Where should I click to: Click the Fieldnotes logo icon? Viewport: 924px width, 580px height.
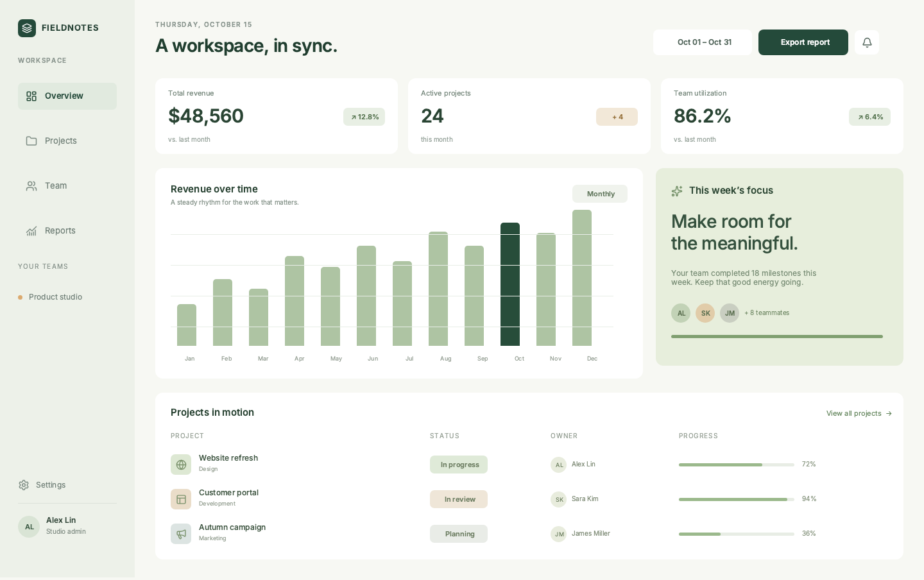pyautogui.click(x=27, y=28)
